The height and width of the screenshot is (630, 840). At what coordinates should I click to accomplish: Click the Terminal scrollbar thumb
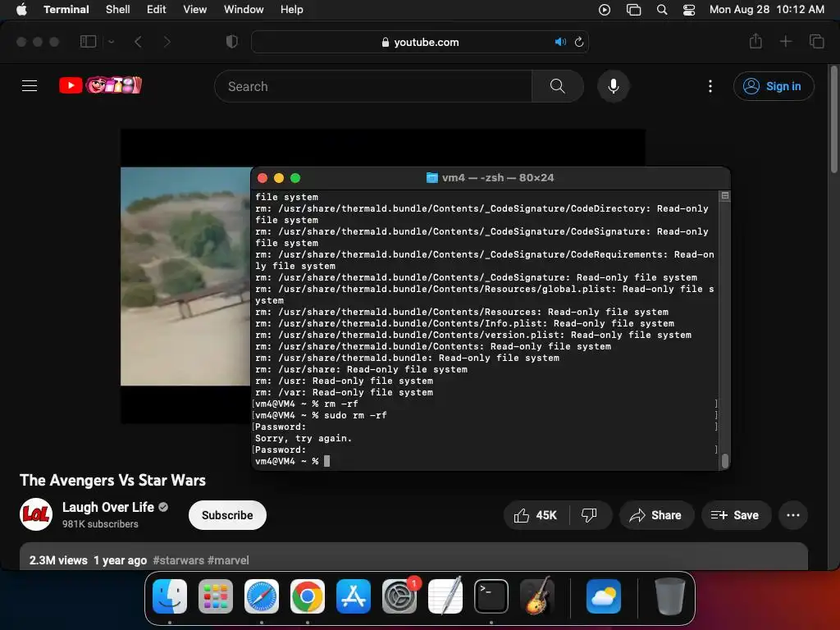[725, 461]
